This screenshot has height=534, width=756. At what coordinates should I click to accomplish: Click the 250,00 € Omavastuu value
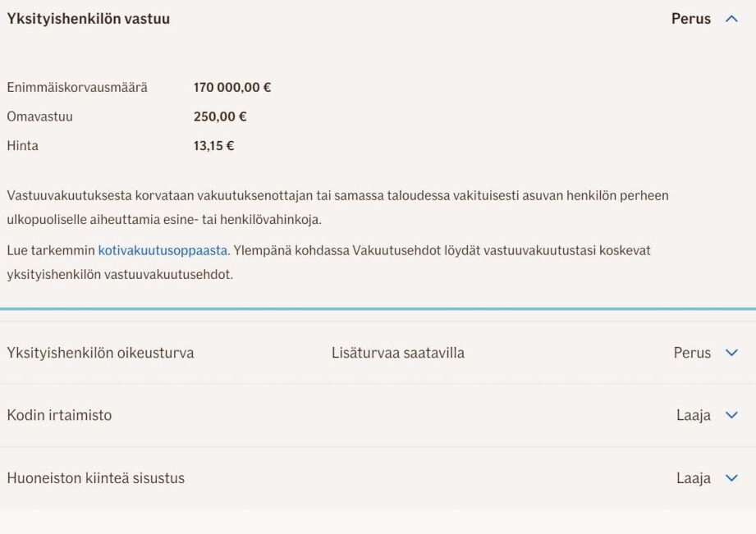[220, 116]
